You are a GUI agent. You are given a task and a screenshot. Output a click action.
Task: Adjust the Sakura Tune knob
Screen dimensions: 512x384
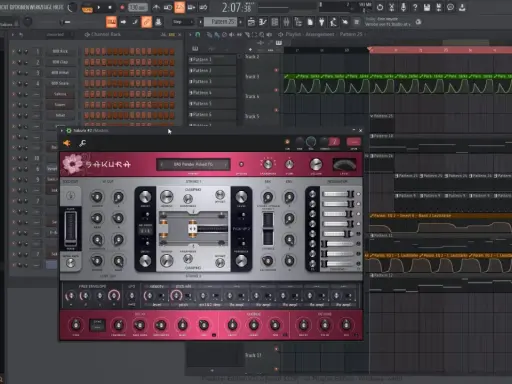(x=289, y=164)
